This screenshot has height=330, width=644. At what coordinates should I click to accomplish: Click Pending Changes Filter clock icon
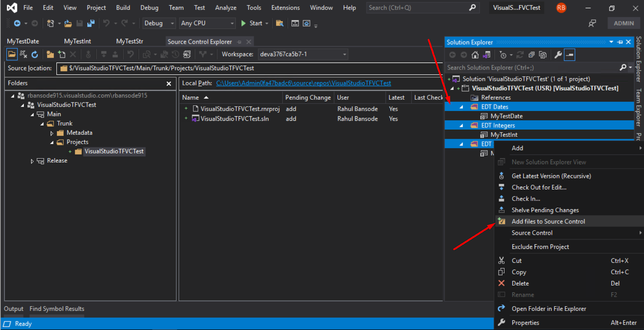click(x=503, y=55)
